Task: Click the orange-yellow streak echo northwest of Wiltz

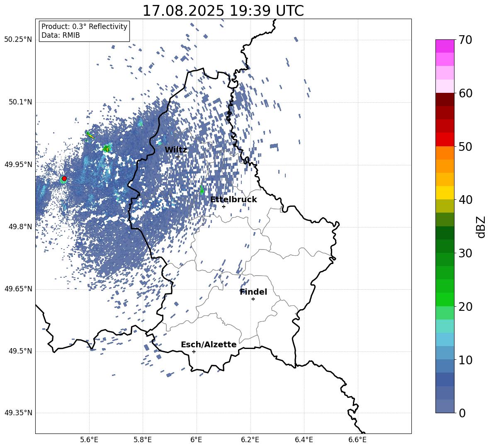Action: click(x=90, y=136)
